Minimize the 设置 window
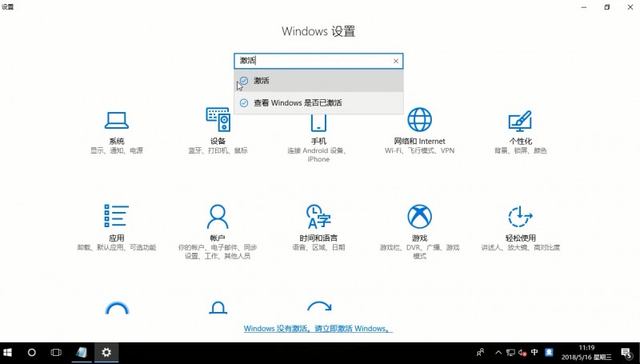 [584, 7]
